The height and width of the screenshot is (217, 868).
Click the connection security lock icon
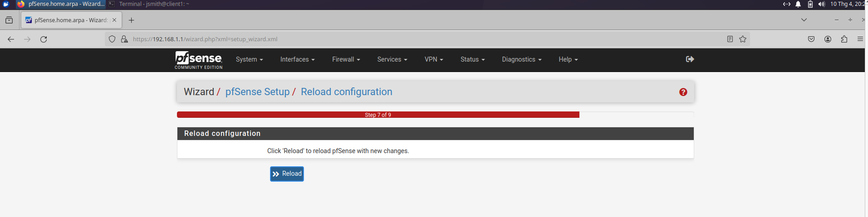click(124, 39)
